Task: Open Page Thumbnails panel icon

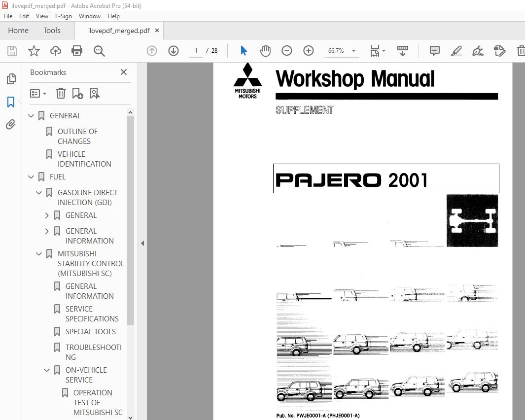Action: click(11, 79)
